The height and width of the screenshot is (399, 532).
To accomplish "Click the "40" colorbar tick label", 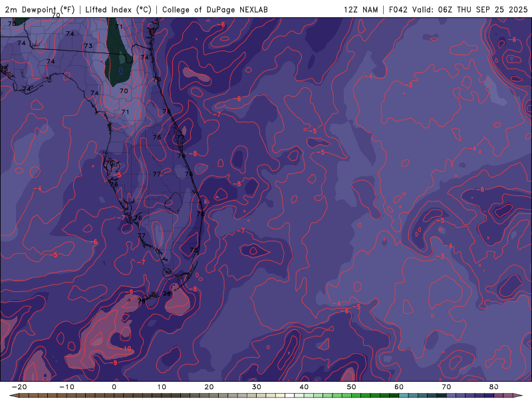I will [x=304, y=387].
